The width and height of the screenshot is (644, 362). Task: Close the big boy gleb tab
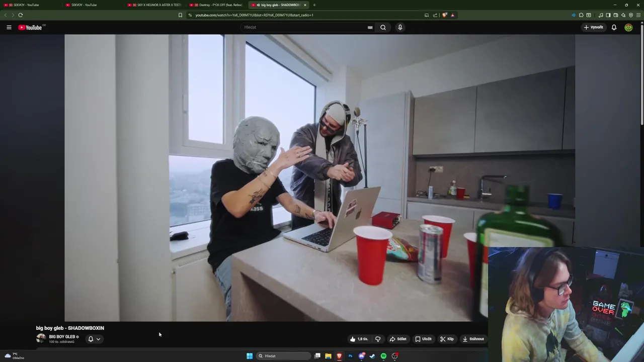click(x=305, y=5)
